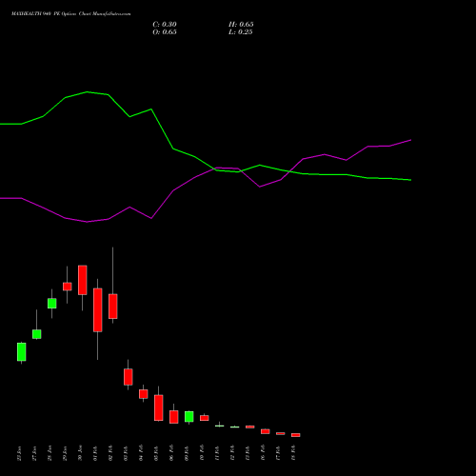Click the red candle above 05 Feb
Image resolution: width=476 pixels, height=476 pixels.
click(159, 407)
